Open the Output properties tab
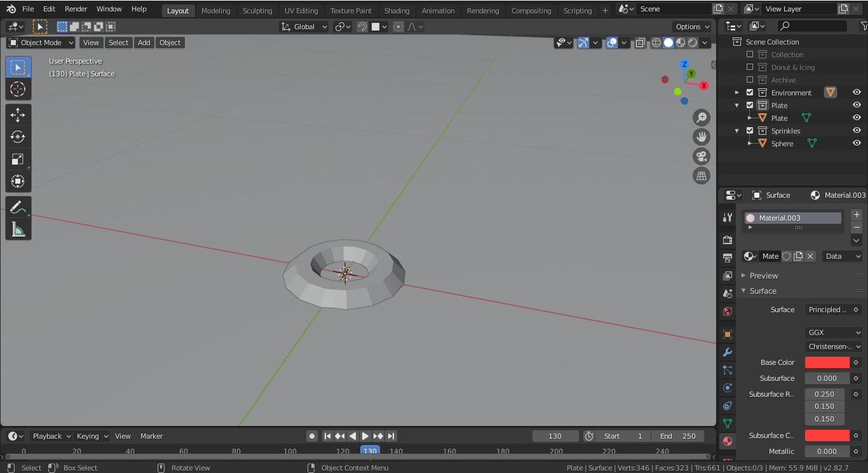This screenshot has width=868, height=473. [x=728, y=258]
